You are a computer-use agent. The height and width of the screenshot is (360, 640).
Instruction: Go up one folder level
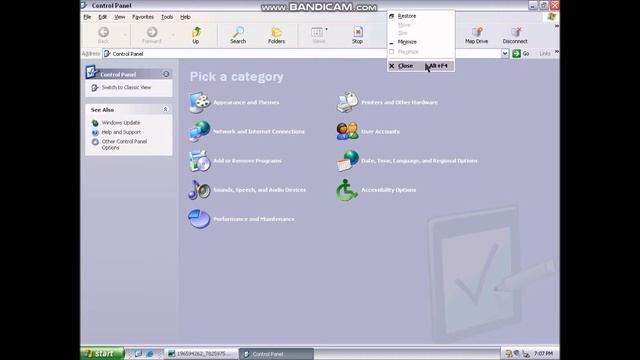point(196,35)
